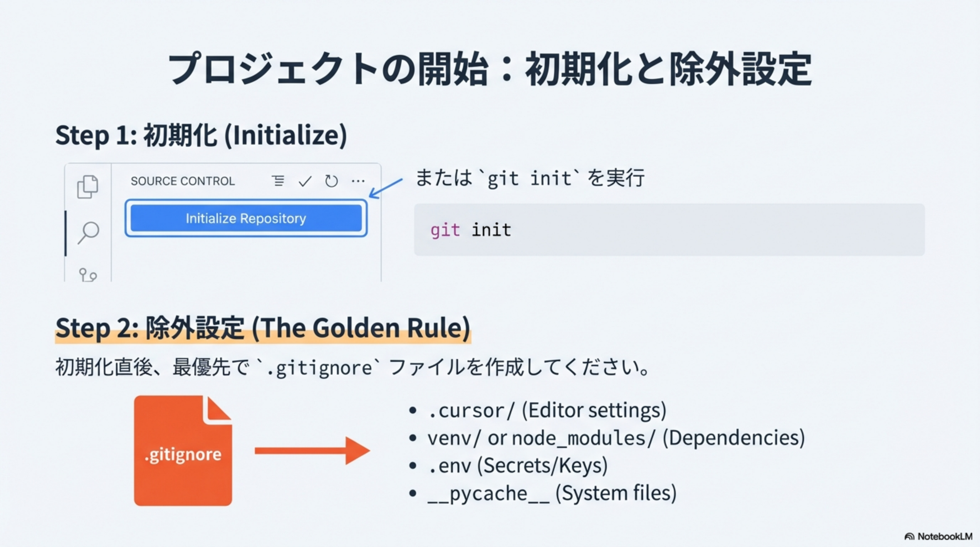
Task: Open the Source Control branch icon
Action: (88, 274)
